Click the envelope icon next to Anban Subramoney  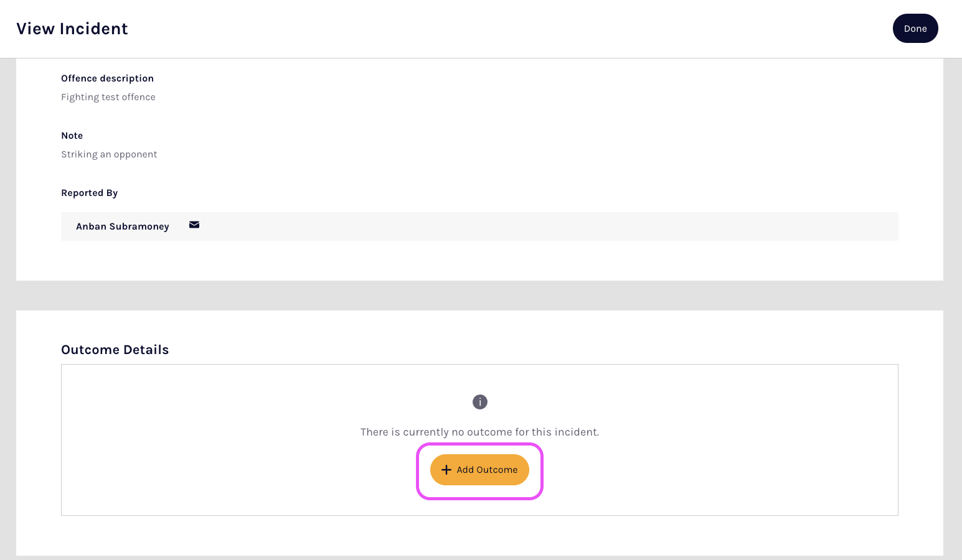coord(194,225)
